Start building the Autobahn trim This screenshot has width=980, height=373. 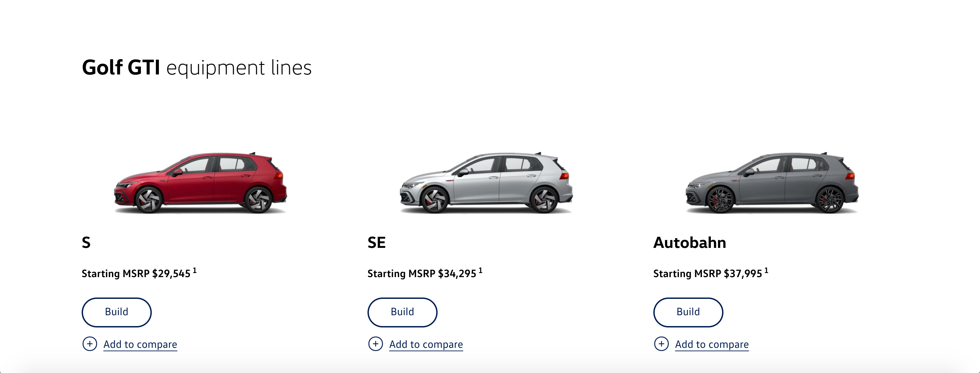688,312
